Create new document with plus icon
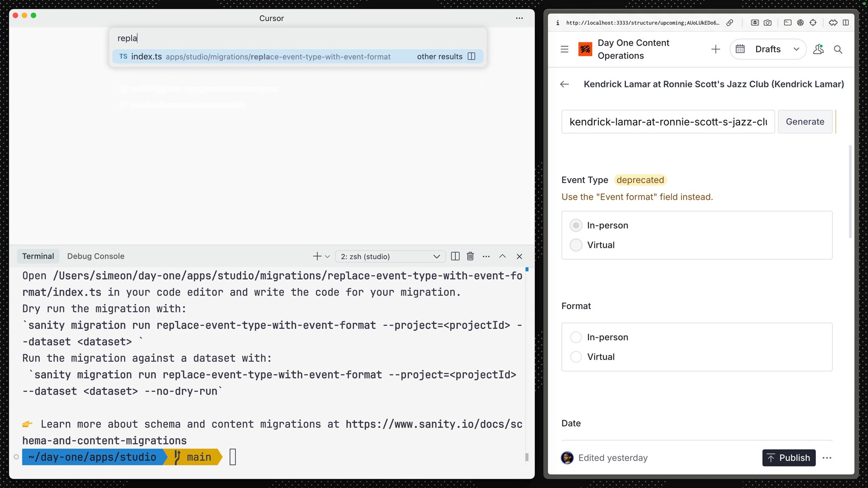Image resolution: width=868 pixels, height=488 pixels. pos(715,49)
